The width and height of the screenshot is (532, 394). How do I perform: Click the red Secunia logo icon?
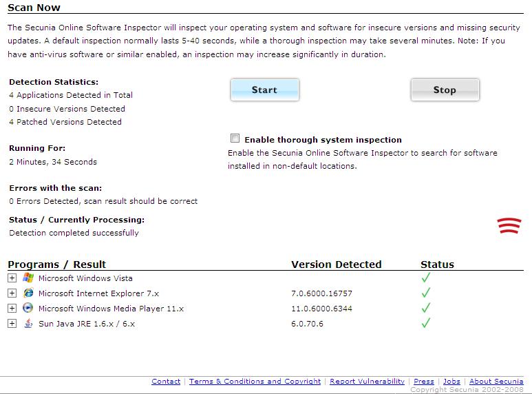509,225
